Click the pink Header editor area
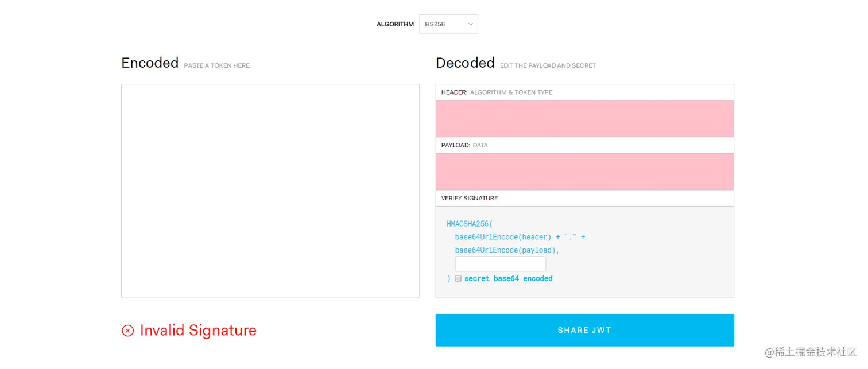Screen dimensions: 868x369 (584, 119)
